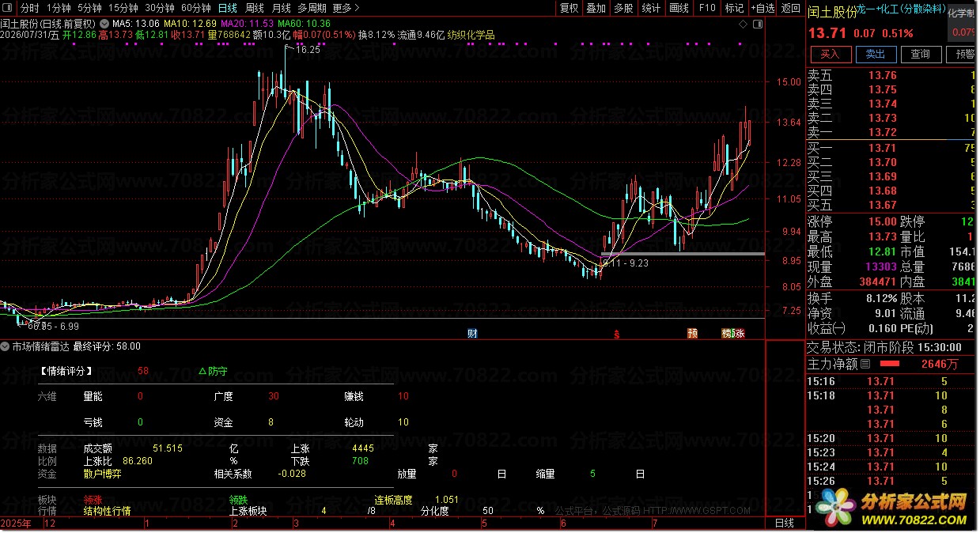Click the F10 company info button
This screenshot has height=533, width=980.
coord(707,8)
